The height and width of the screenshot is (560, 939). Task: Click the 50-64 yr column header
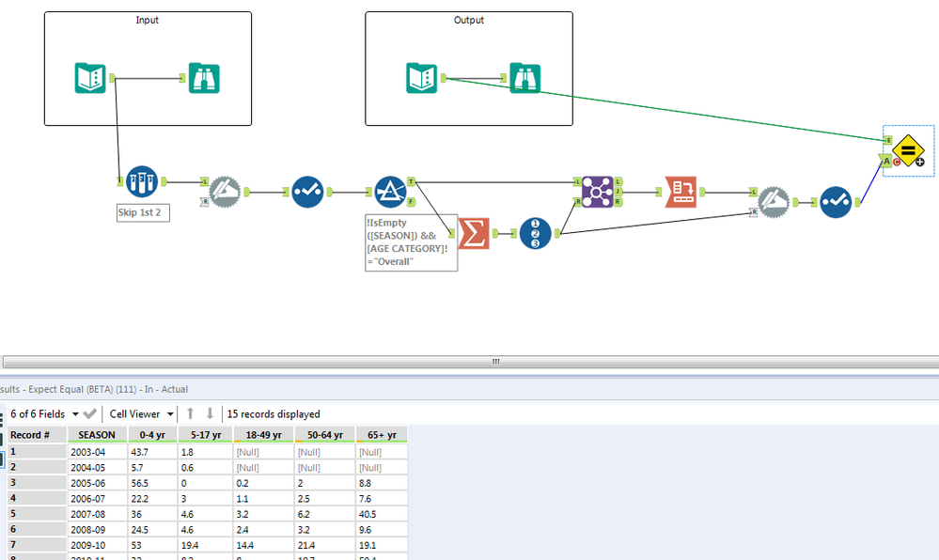pos(324,435)
